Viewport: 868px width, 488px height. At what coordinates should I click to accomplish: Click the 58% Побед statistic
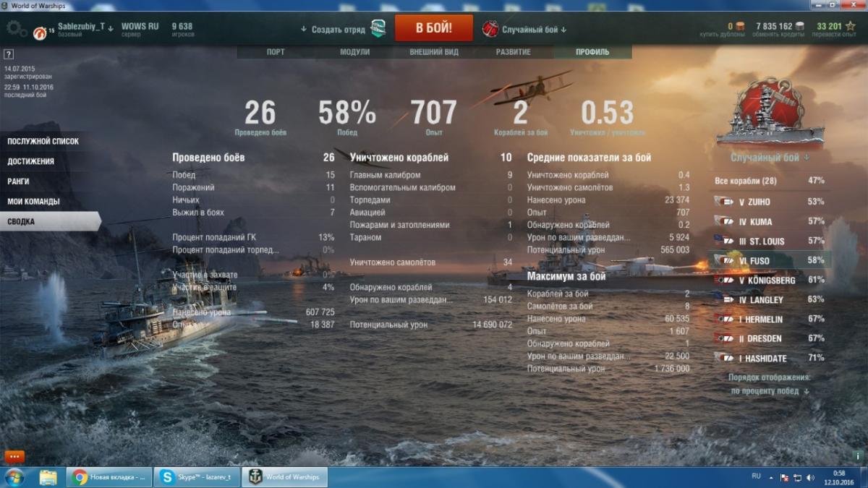[x=347, y=118]
